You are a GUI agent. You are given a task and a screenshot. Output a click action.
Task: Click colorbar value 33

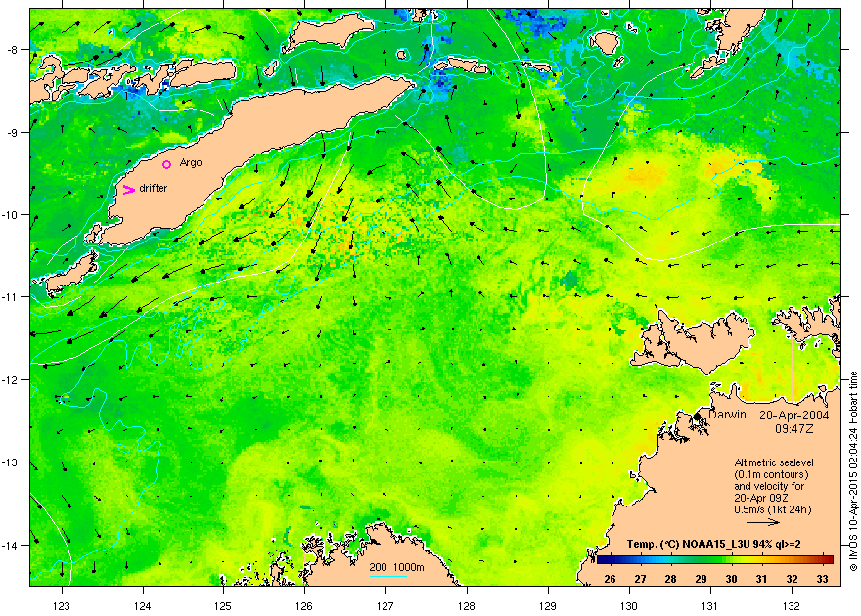[822, 579]
